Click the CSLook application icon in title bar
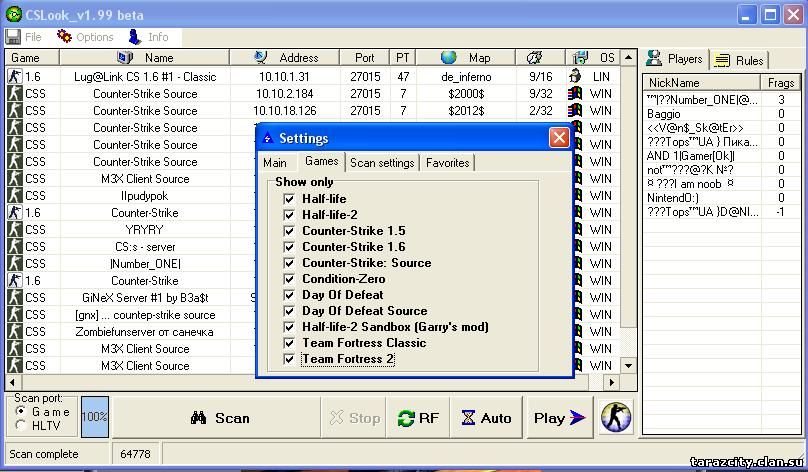The image size is (808, 472). [13, 14]
